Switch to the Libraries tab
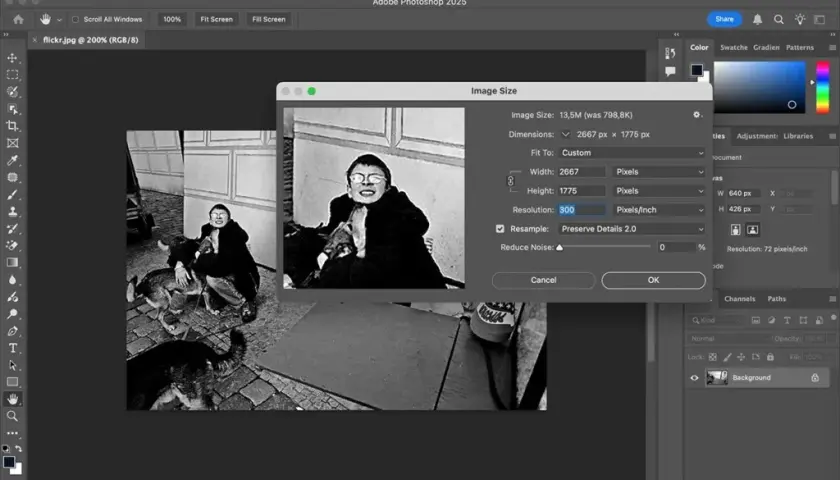 coord(798,136)
